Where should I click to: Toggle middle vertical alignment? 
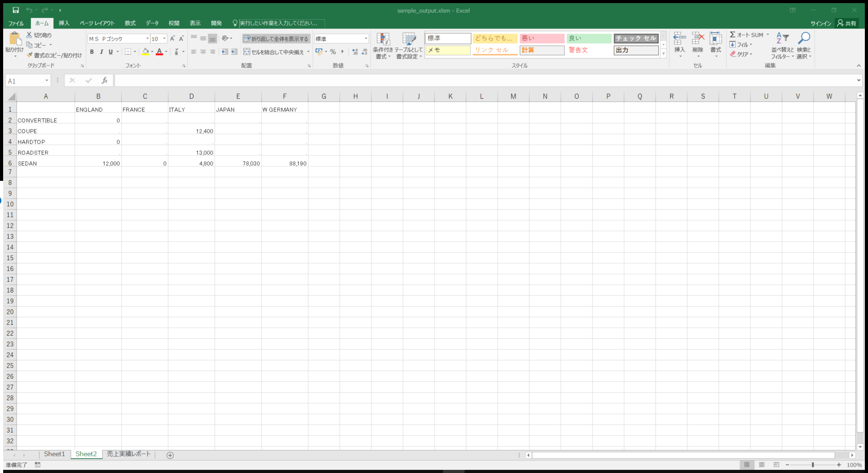pyautogui.click(x=203, y=39)
